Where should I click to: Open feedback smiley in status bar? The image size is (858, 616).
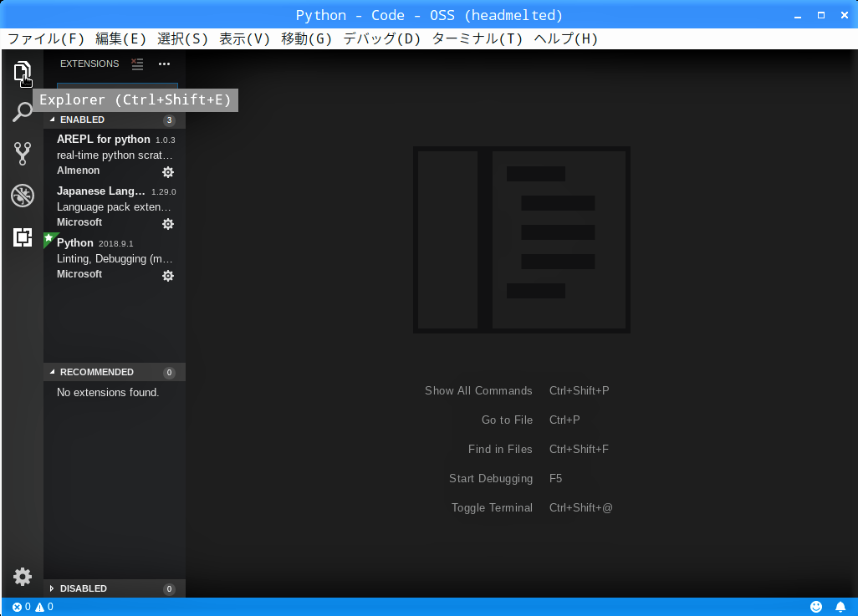tap(816, 607)
